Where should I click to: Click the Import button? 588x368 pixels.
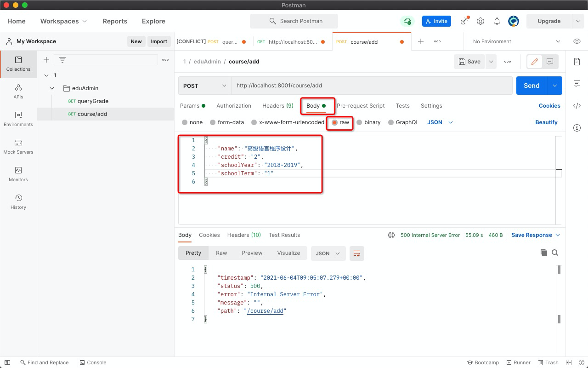coord(159,41)
